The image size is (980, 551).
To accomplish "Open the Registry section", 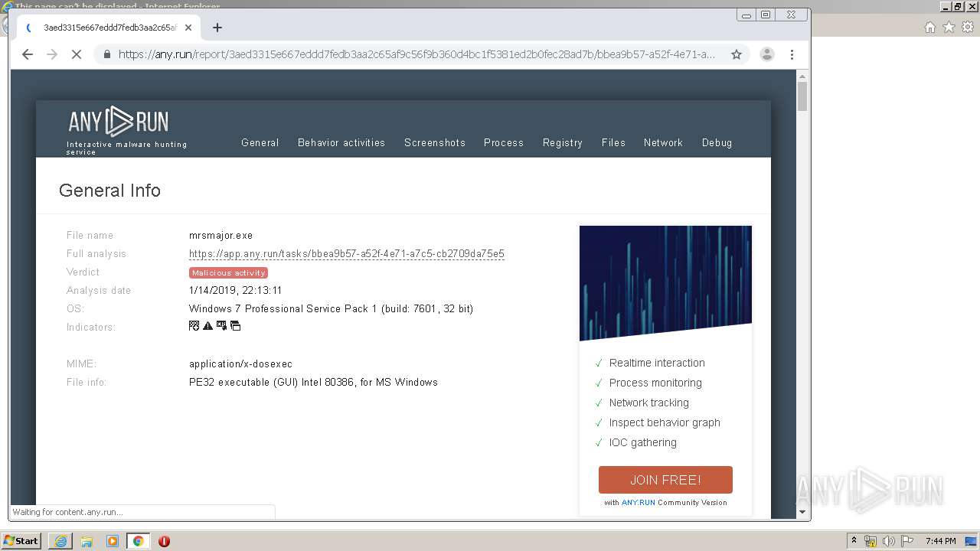I will coord(563,142).
